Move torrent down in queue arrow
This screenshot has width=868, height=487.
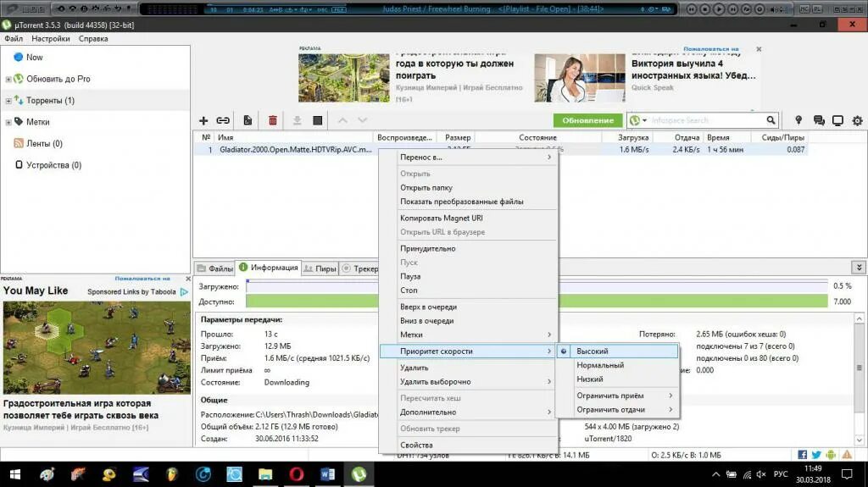(363, 120)
